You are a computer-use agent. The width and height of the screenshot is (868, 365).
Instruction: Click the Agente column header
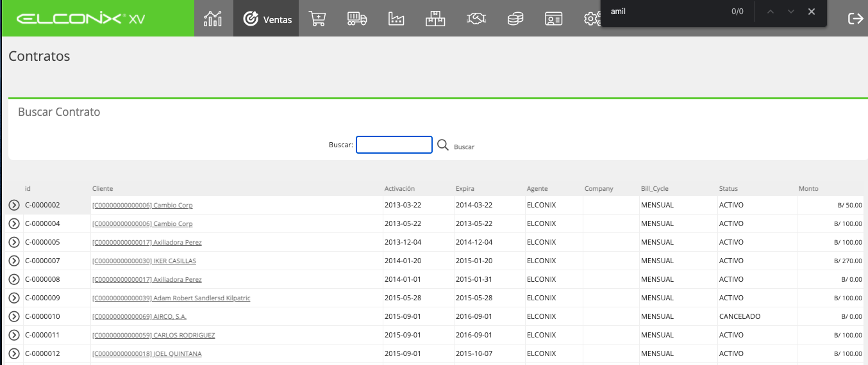[x=537, y=188]
